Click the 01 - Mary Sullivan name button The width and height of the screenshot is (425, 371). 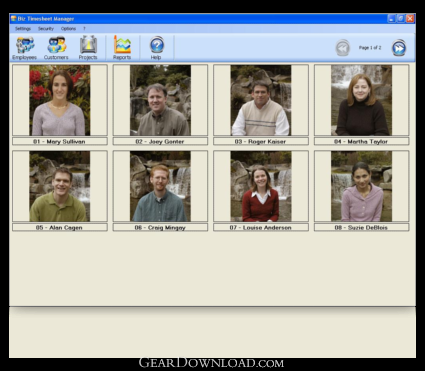click(60, 141)
